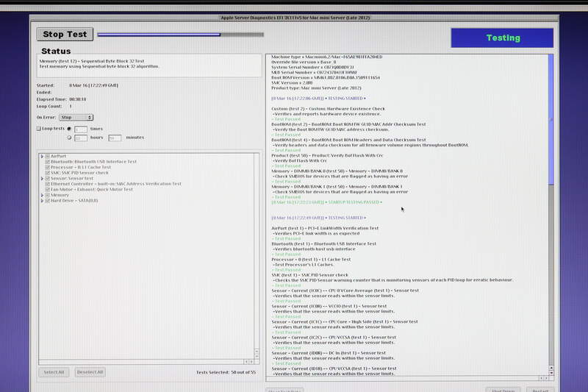Click the Stop Test button
The width and height of the screenshot is (588, 392).
65,34
